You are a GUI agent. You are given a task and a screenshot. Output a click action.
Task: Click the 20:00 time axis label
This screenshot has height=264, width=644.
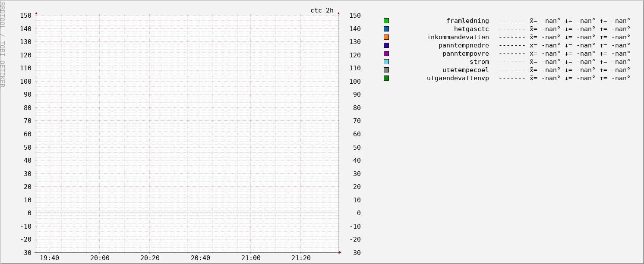coord(100,258)
